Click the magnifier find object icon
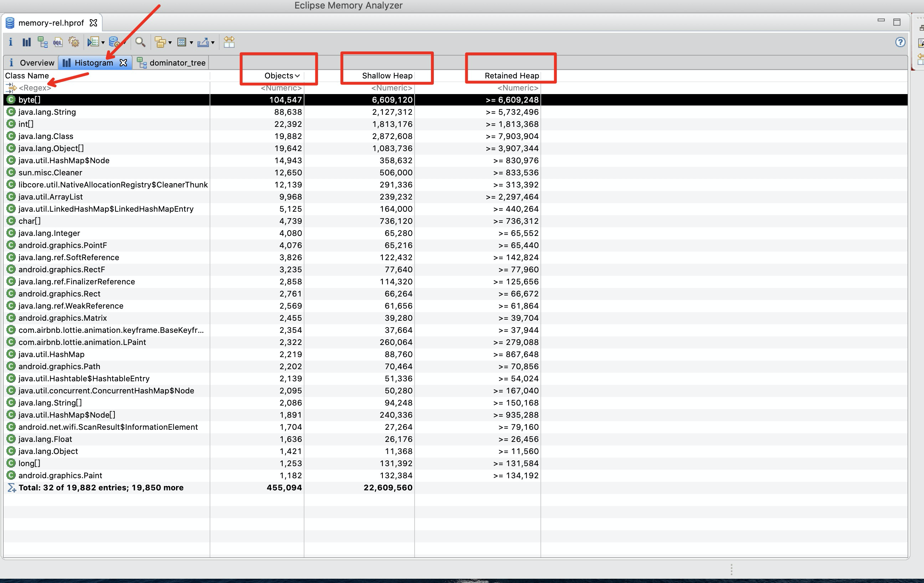 point(140,42)
